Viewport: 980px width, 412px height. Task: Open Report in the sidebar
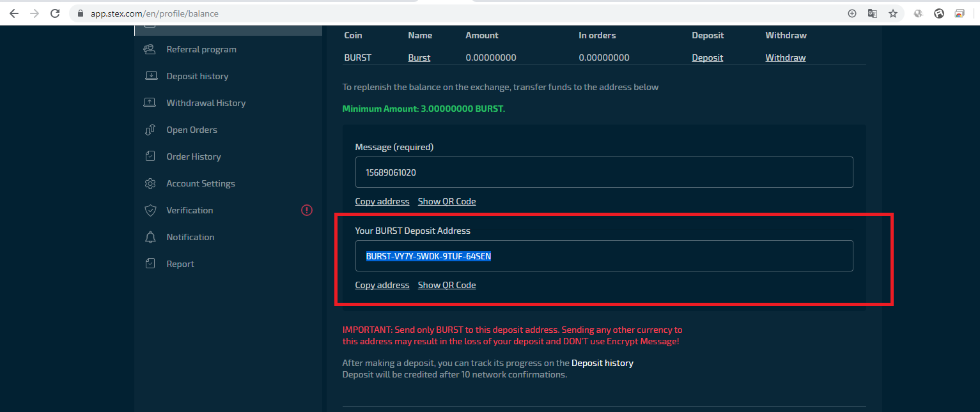click(180, 264)
